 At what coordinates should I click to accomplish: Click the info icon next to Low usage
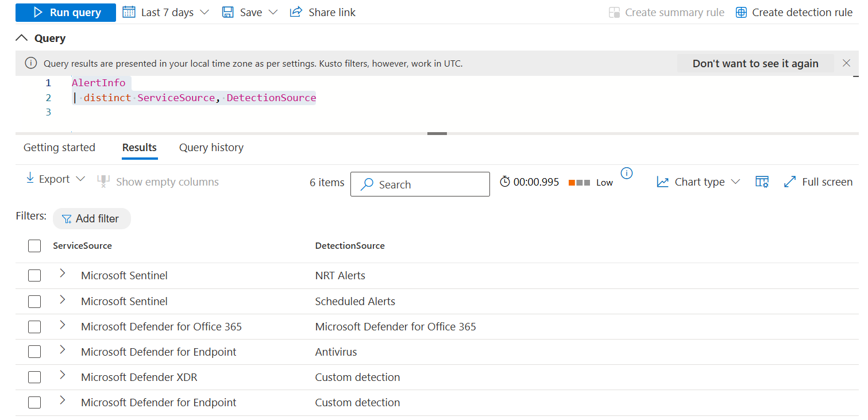click(627, 173)
